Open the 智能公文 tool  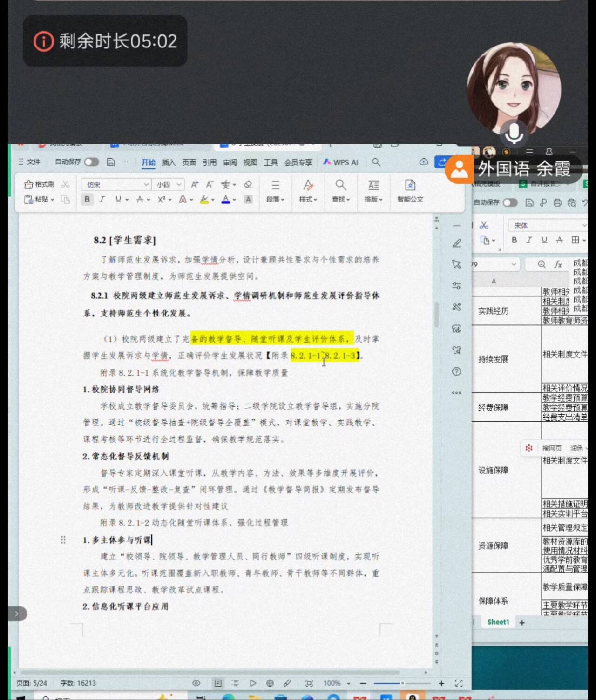coord(410,191)
